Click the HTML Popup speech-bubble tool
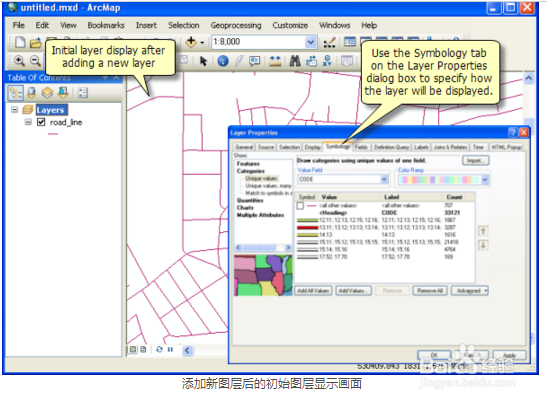Viewport: 547px width, 402px height. [x=255, y=61]
